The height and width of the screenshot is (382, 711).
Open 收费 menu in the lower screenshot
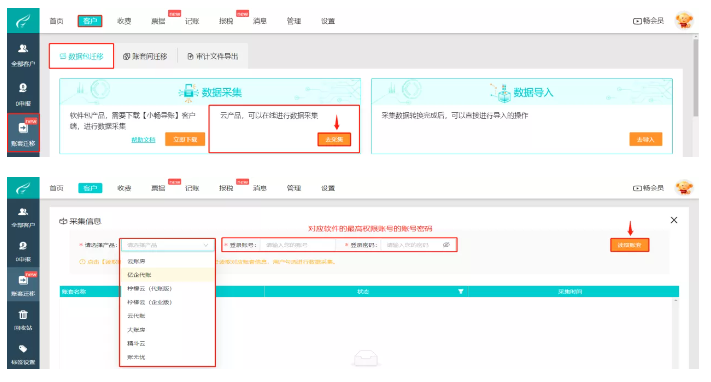coord(124,188)
